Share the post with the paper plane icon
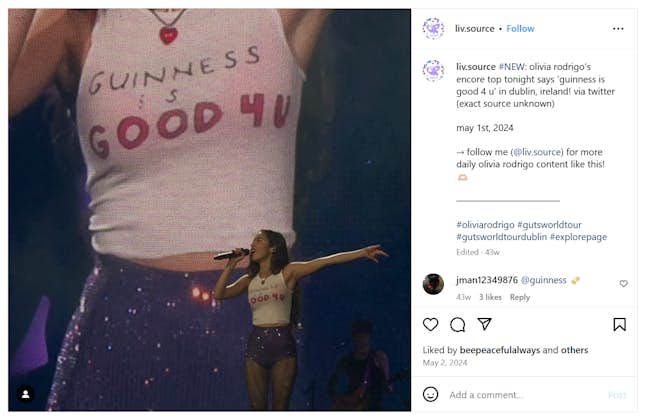This screenshot has width=652, height=418. [484, 325]
